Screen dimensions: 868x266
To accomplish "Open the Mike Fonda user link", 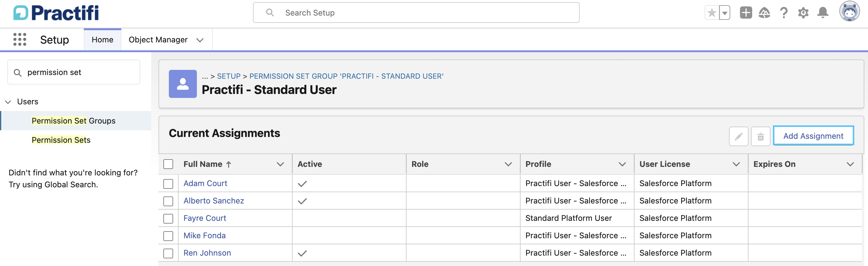I will [x=205, y=235].
